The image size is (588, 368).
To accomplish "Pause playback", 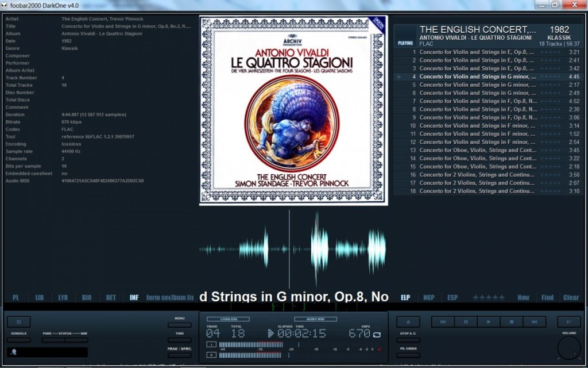I will coord(466,321).
